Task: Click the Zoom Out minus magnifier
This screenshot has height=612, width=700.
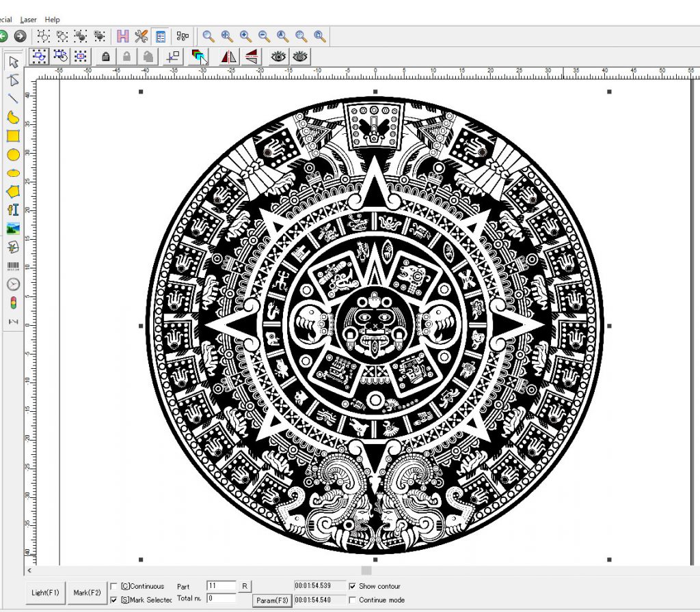Action: point(265,36)
